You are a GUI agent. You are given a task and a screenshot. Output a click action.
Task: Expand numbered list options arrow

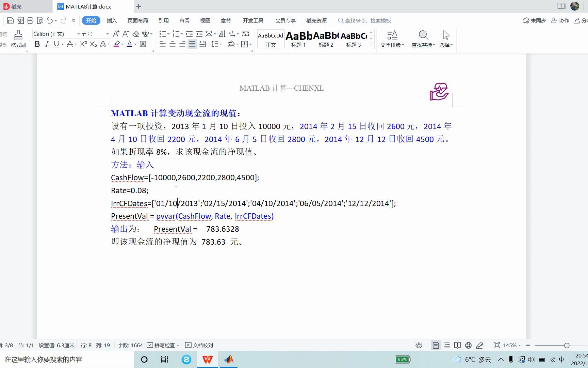click(x=182, y=34)
